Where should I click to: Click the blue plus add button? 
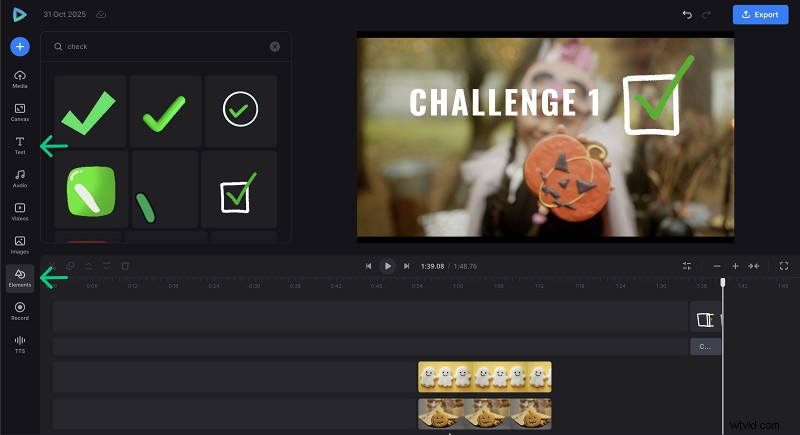pyautogui.click(x=20, y=46)
